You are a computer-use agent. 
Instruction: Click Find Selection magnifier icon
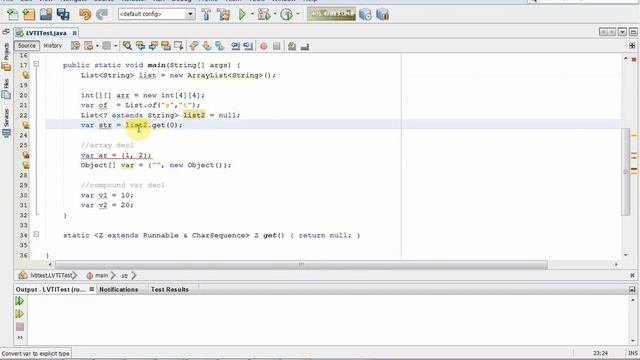pos(127,46)
